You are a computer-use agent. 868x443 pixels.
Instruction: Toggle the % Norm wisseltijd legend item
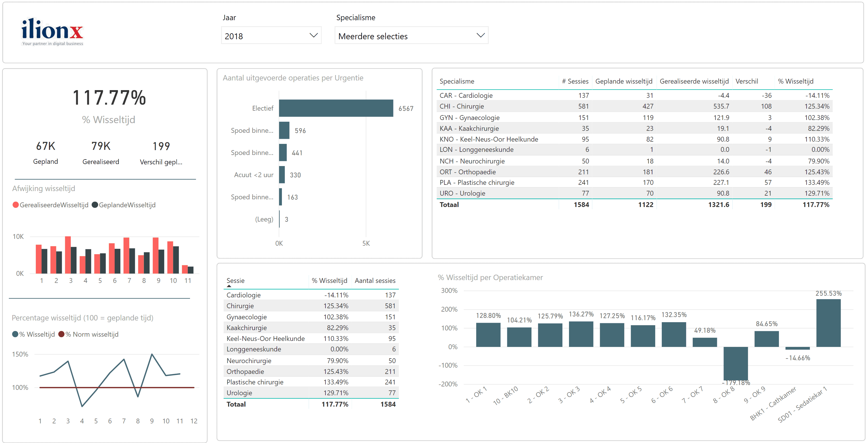tap(89, 334)
